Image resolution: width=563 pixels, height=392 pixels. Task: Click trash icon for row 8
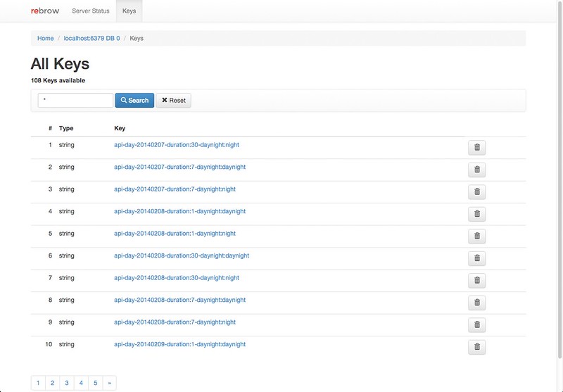point(477,303)
